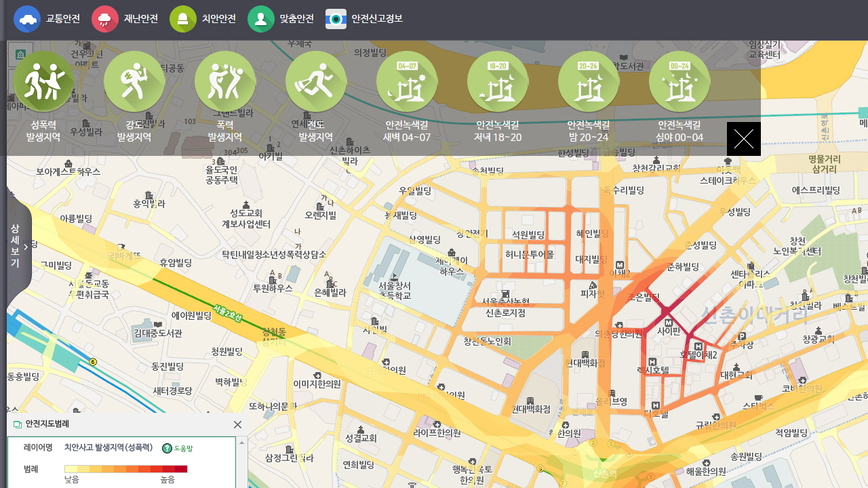Open the 재난안전 menu
Image resolution: width=868 pixels, height=488 pixels.
[x=125, y=19]
